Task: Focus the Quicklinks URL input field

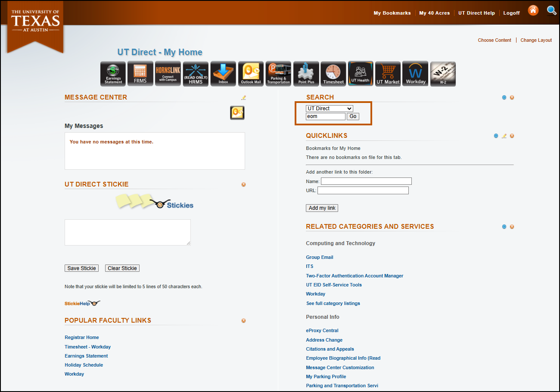Action: click(x=363, y=190)
